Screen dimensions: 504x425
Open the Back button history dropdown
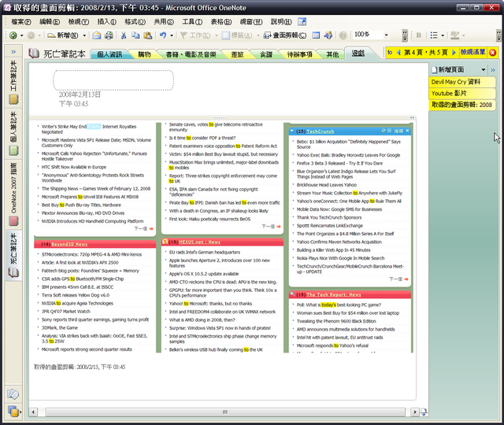coord(22,35)
